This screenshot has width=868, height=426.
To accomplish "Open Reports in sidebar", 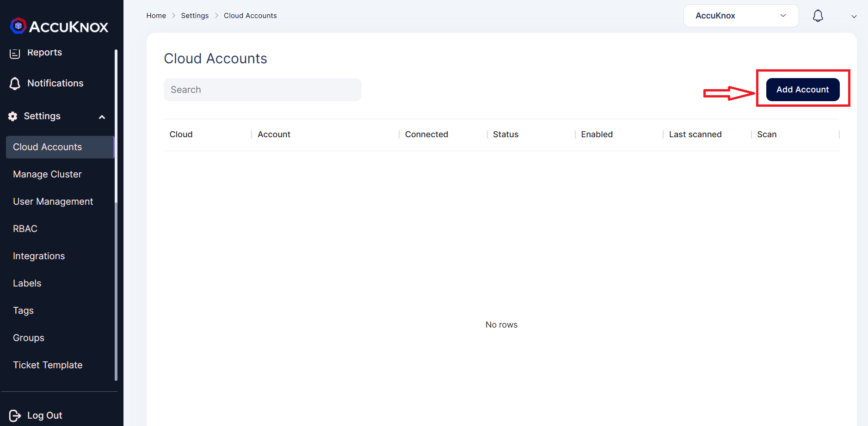I will (44, 52).
